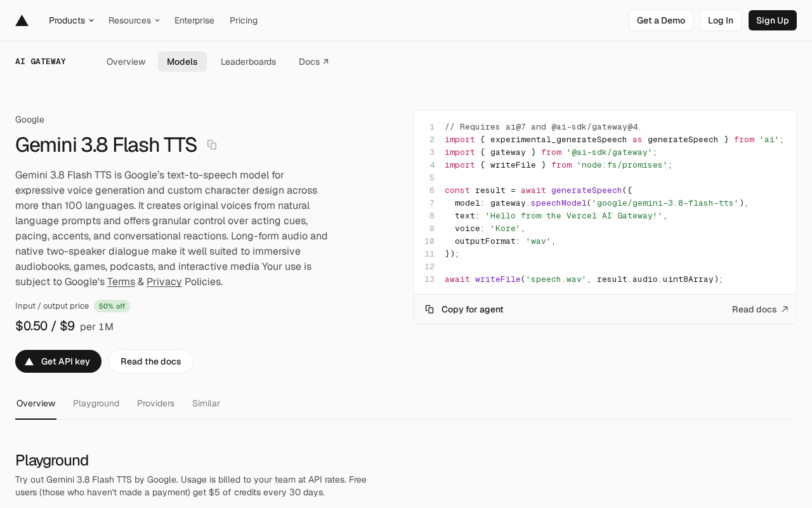Click the triangle icon in Get API key
Screen dimensions: 812x508
(x=29, y=361)
